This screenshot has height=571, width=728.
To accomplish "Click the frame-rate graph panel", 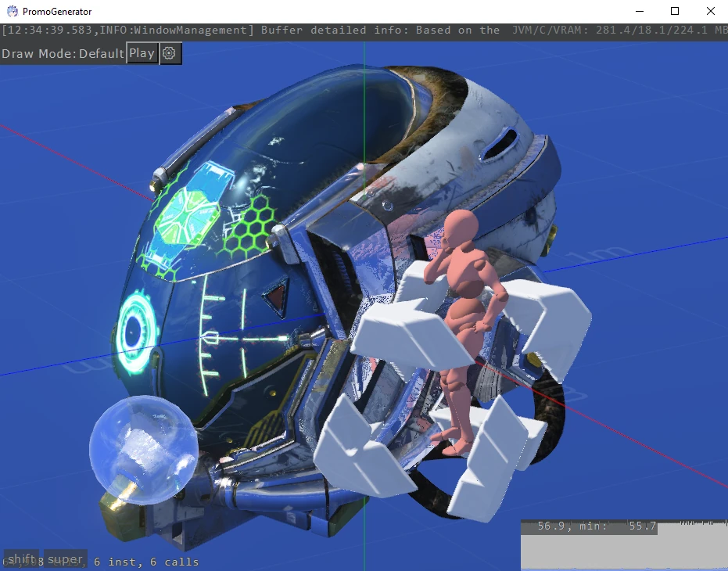I will pyautogui.click(x=624, y=545).
